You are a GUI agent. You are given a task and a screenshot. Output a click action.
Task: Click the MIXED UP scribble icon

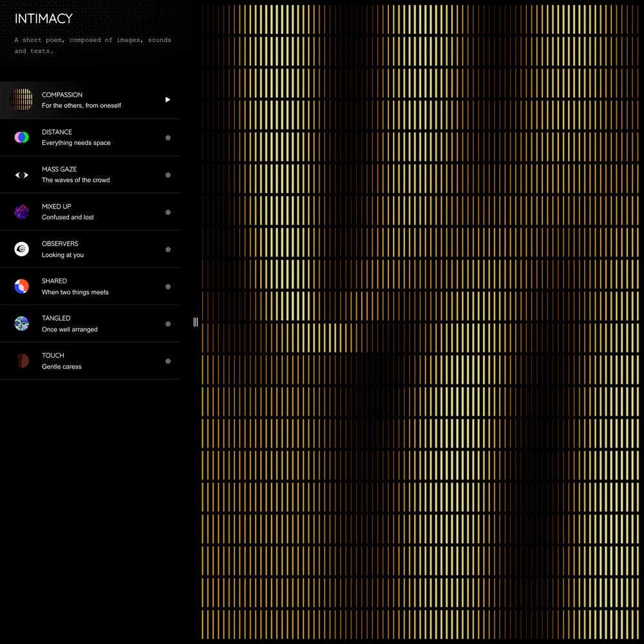tap(21, 212)
